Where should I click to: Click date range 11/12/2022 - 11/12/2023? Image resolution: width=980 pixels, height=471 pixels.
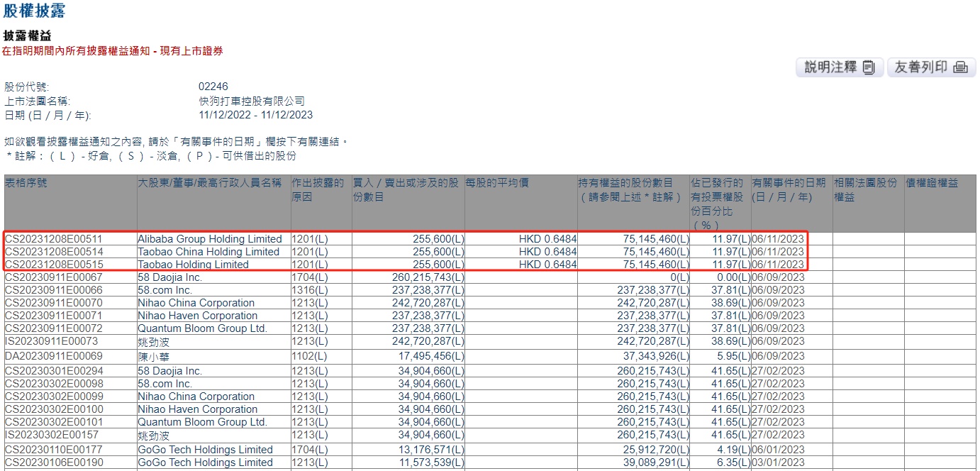[256, 115]
